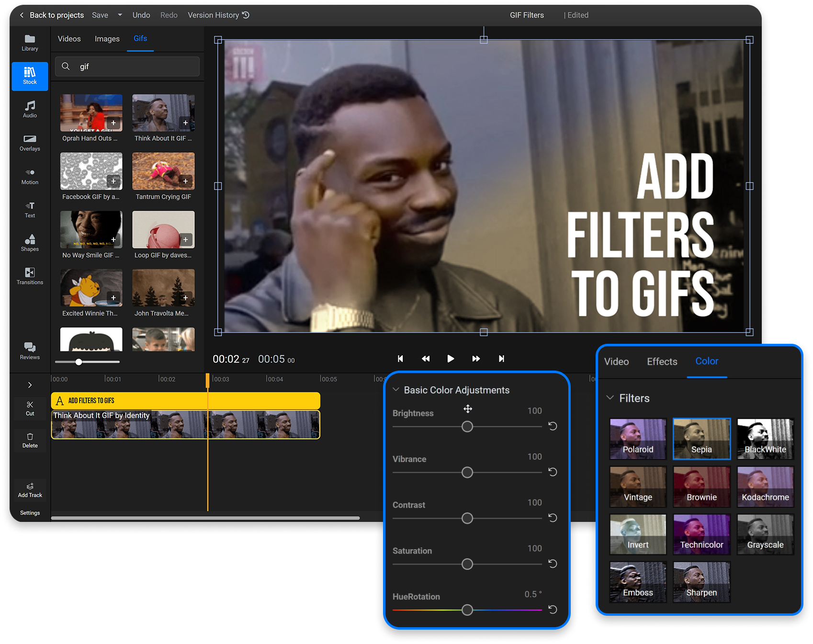The width and height of the screenshot is (813, 644).
Task: Click the Undo button
Action: coord(141,15)
